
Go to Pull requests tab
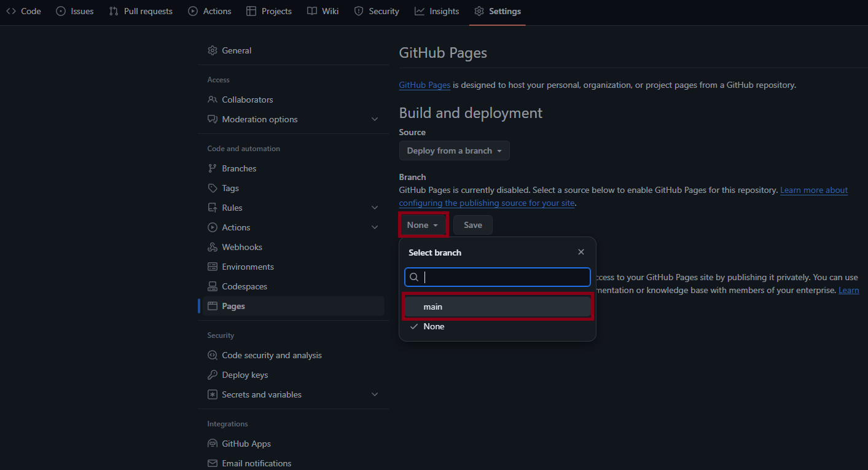coord(141,11)
